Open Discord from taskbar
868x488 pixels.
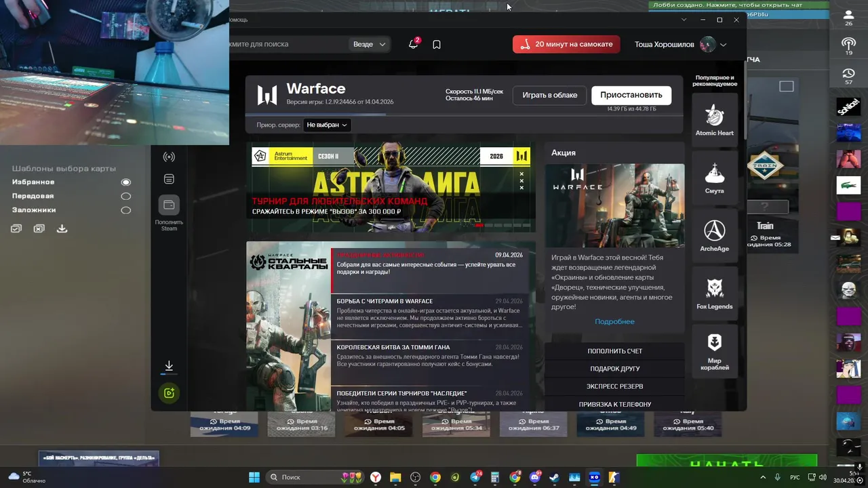(535, 477)
